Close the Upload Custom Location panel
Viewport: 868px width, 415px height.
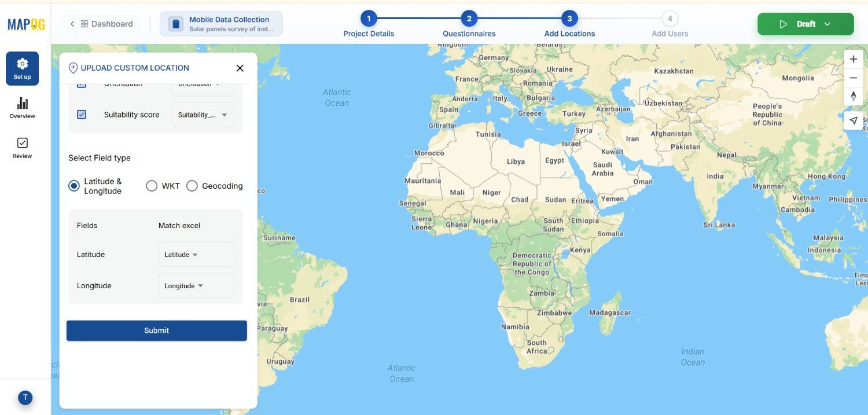pyautogui.click(x=240, y=68)
